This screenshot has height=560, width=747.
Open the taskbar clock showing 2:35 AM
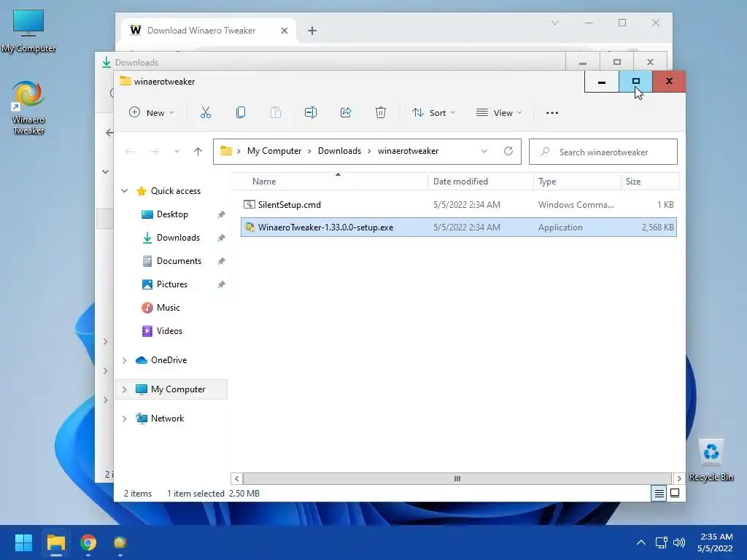[715, 542]
